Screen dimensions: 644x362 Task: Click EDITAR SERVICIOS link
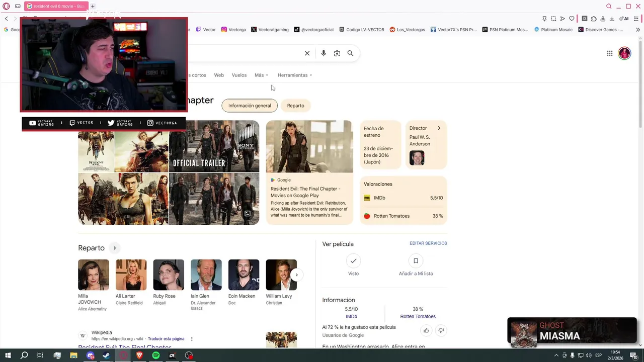[x=428, y=243]
